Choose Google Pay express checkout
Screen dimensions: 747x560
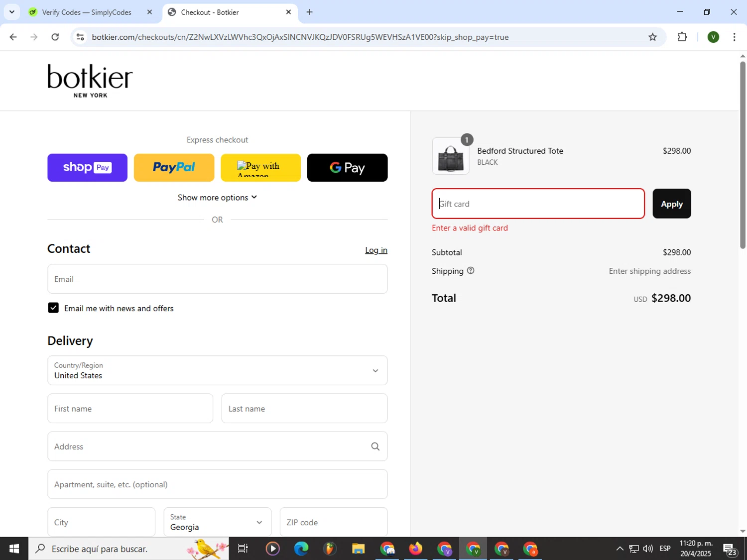tap(347, 168)
